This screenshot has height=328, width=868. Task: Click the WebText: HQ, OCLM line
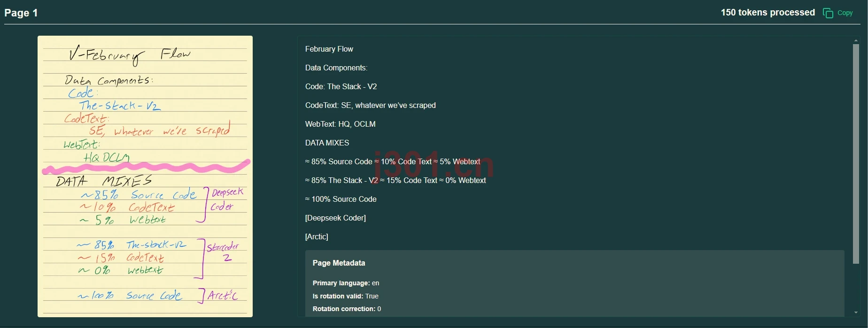(x=341, y=124)
